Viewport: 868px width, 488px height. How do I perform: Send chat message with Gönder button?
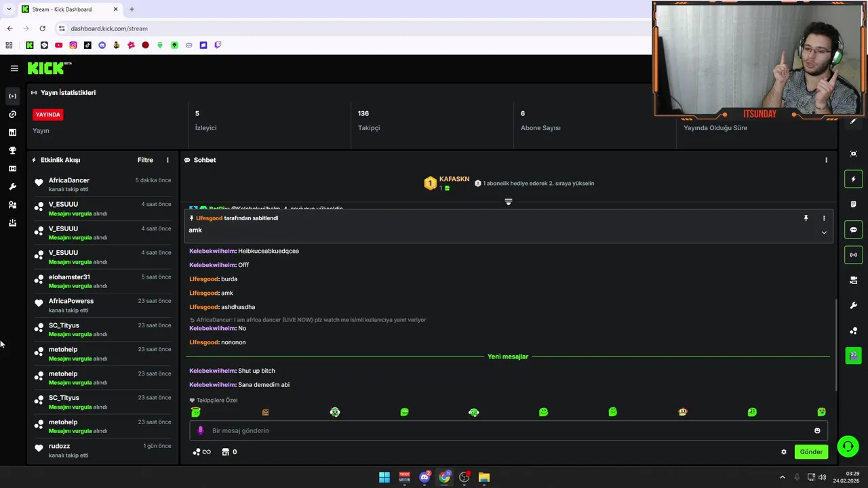[x=811, y=452]
